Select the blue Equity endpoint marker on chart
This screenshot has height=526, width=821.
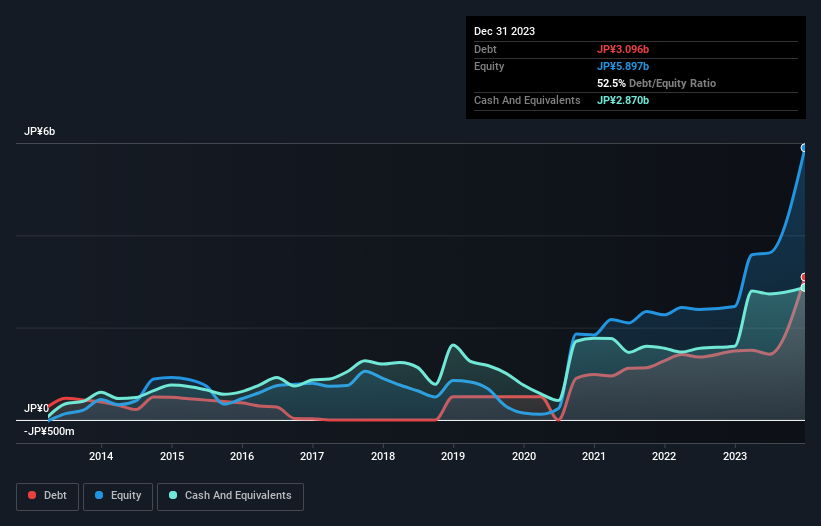804,148
